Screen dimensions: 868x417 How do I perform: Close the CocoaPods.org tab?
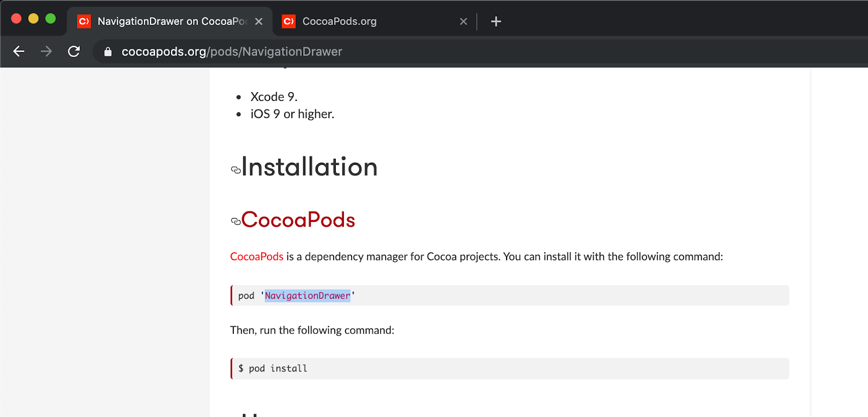click(463, 22)
